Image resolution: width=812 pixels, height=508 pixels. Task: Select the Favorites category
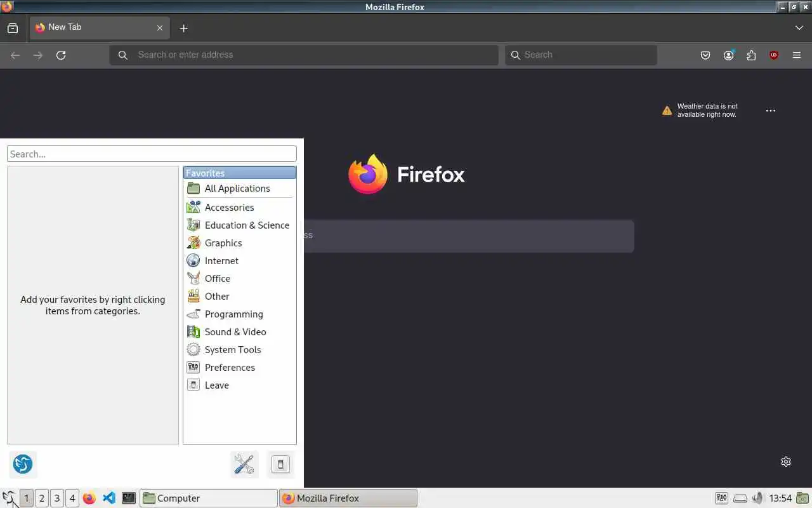click(x=240, y=173)
